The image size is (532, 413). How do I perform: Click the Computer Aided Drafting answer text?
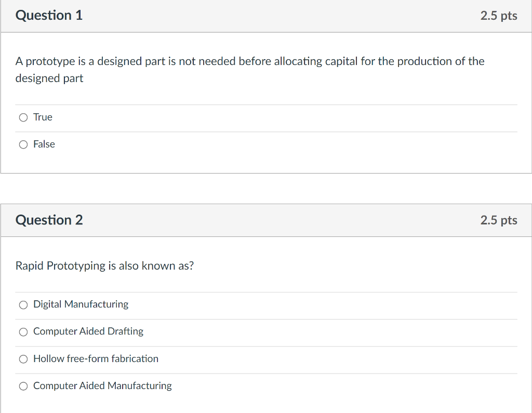tap(88, 331)
